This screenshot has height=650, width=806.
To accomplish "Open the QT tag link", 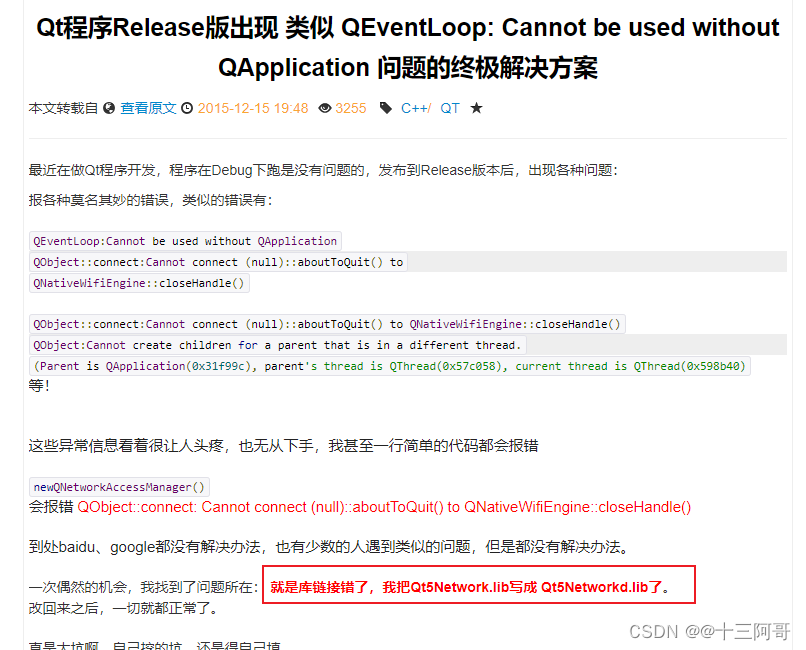I will (450, 108).
